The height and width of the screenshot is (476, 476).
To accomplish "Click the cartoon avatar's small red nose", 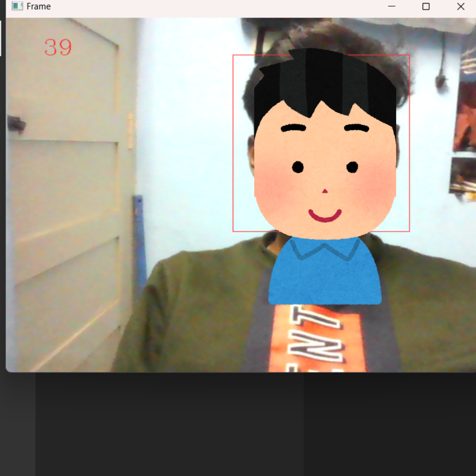I will pyautogui.click(x=325, y=191).
